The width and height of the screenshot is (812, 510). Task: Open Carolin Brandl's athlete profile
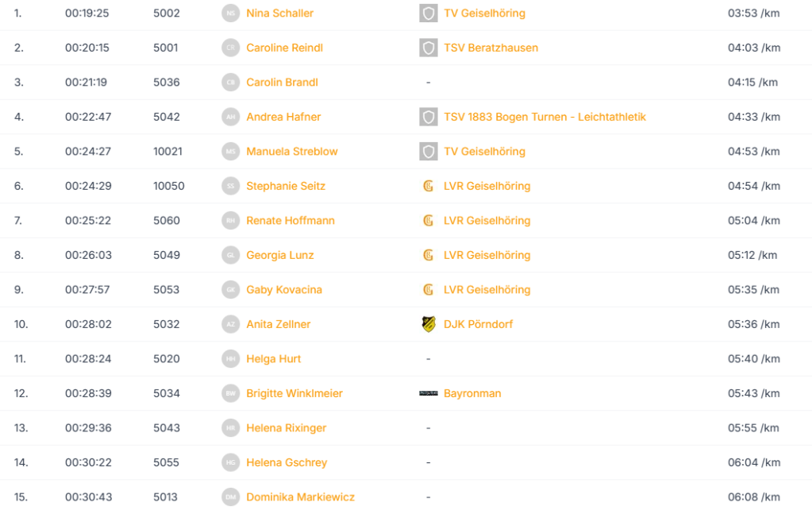[x=282, y=83]
